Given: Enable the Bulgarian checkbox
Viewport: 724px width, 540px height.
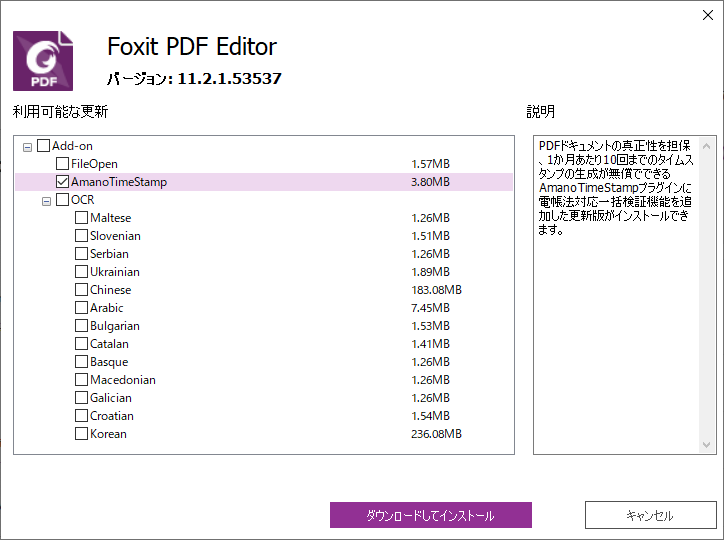Looking at the screenshot, I should (x=81, y=326).
